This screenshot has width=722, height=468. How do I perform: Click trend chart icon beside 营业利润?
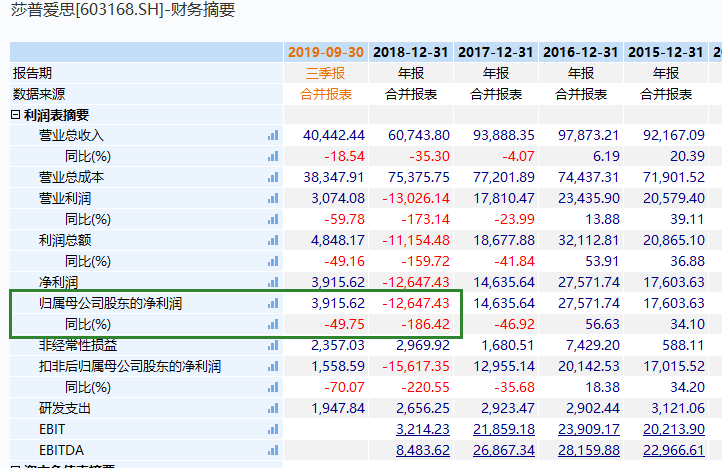272,198
